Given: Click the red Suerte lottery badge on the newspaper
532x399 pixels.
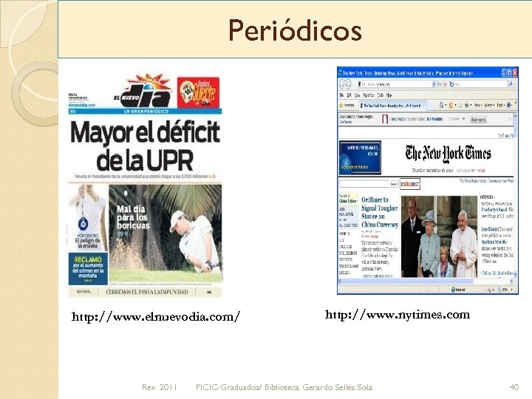Looking at the screenshot, I should 198,92.
